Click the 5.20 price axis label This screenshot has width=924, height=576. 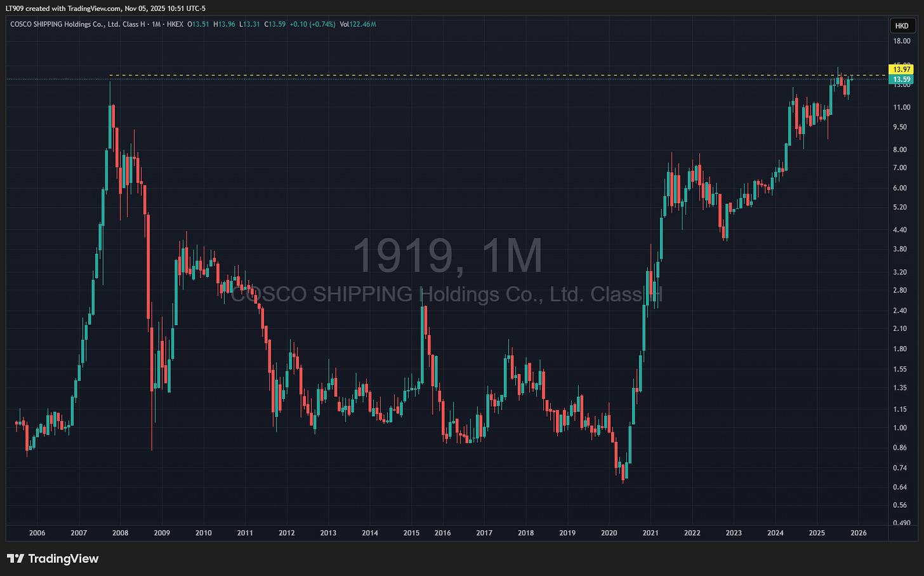point(901,207)
